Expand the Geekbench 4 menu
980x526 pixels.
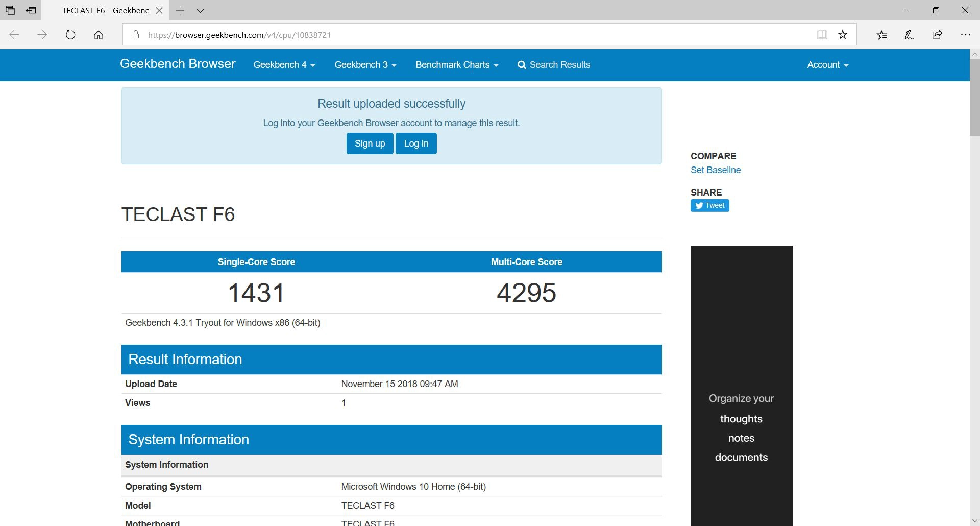(284, 65)
